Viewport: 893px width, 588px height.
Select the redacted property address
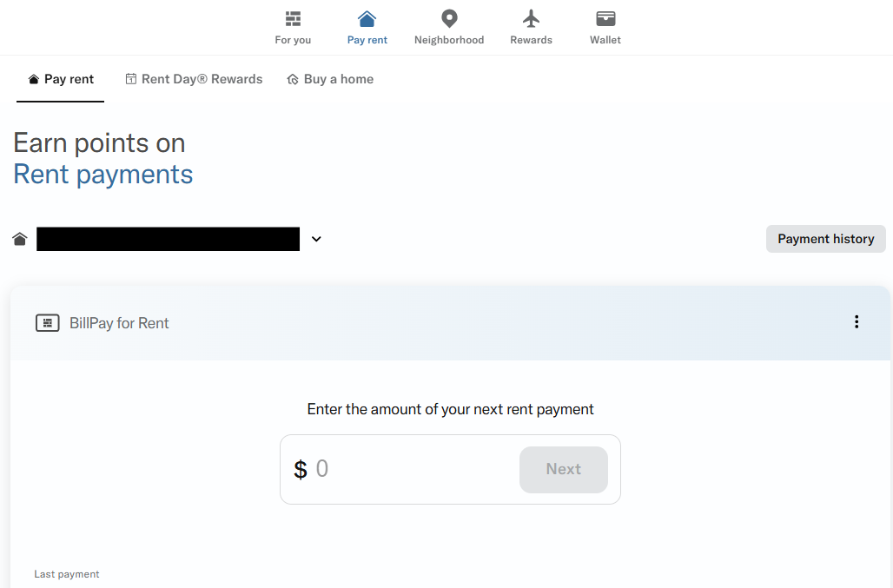coord(168,239)
